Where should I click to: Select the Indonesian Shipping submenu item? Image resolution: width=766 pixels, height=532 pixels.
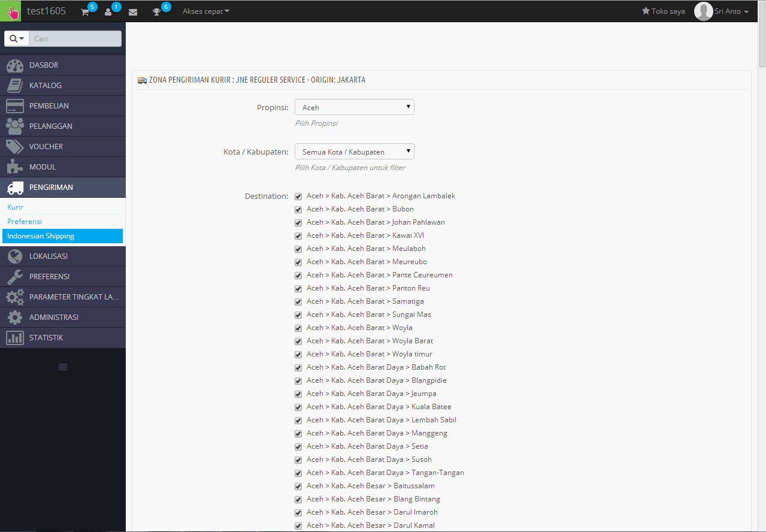pyautogui.click(x=62, y=236)
